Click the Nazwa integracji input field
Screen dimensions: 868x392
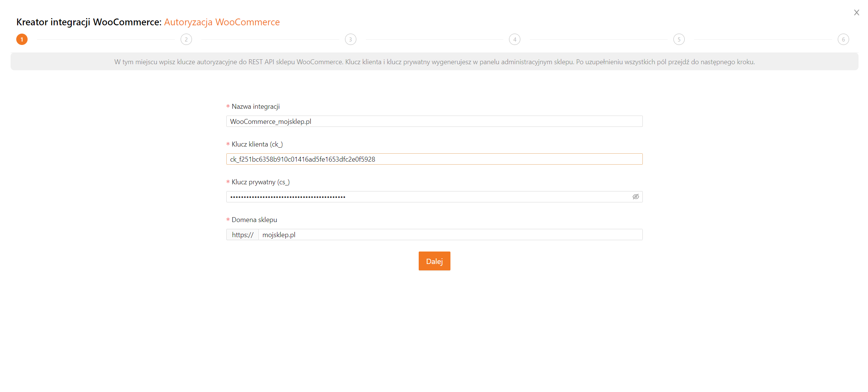point(434,121)
